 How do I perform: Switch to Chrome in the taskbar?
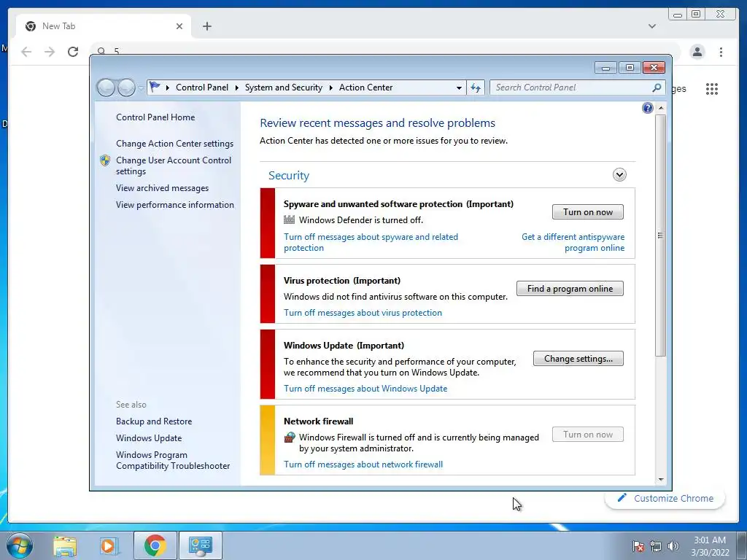[155, 545]
